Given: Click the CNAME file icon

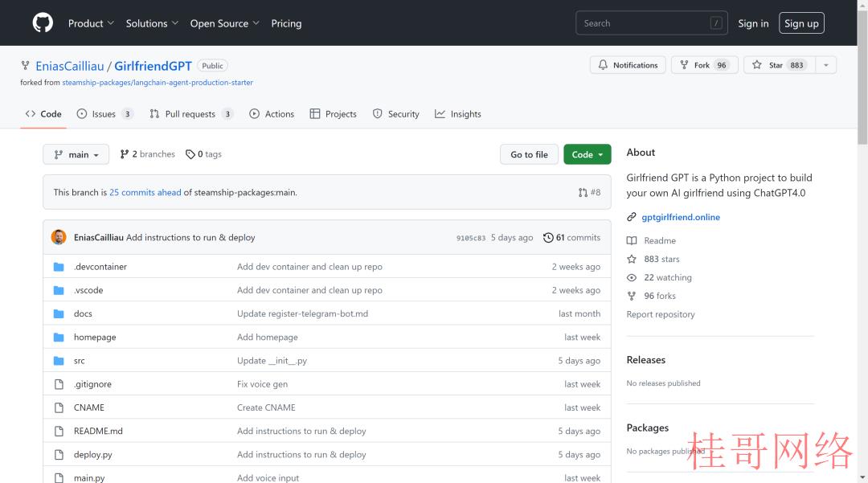Looking at the screenshot, I should point(59,407).
